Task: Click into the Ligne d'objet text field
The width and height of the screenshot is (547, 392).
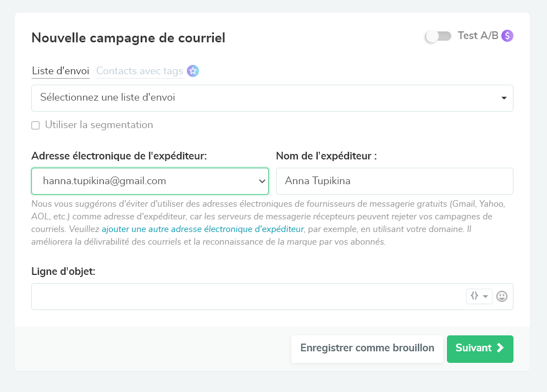Action: click(x=247, y=296)
